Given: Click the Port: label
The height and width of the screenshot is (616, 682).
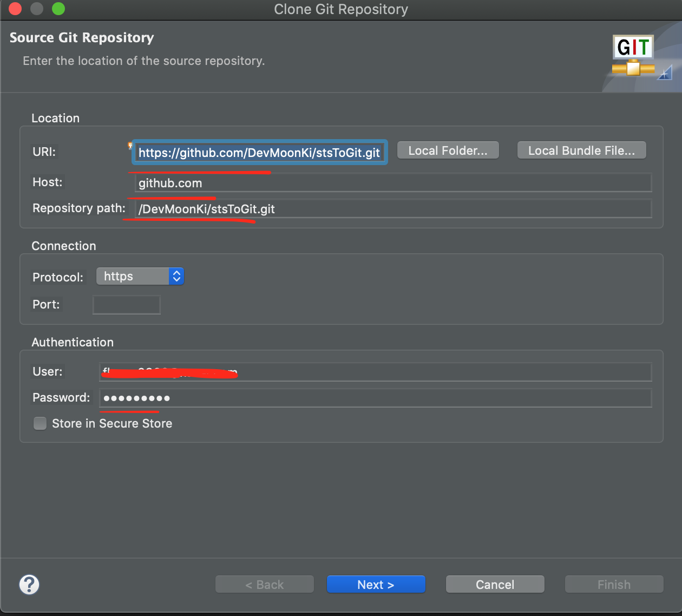Looking at the screenshot, I should [46, 304].
